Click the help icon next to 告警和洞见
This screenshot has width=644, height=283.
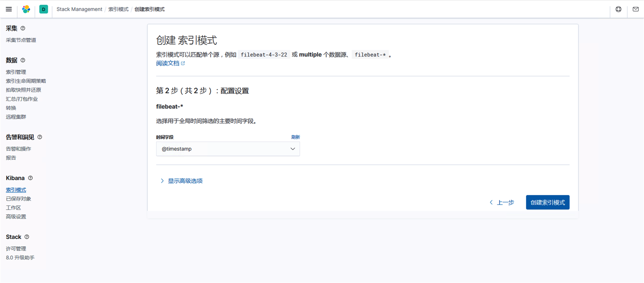click(40, 137)
